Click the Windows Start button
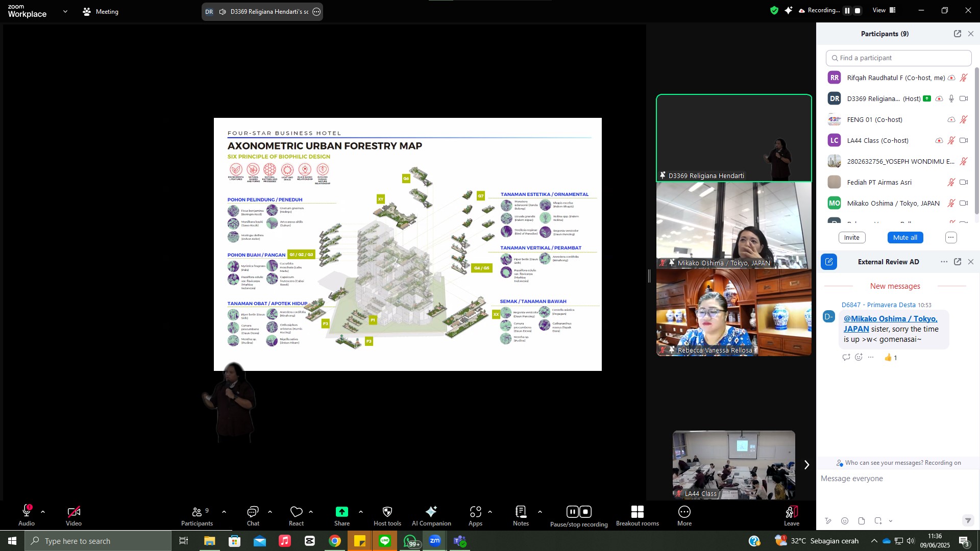The image size is (980, 551). point(12,541)
